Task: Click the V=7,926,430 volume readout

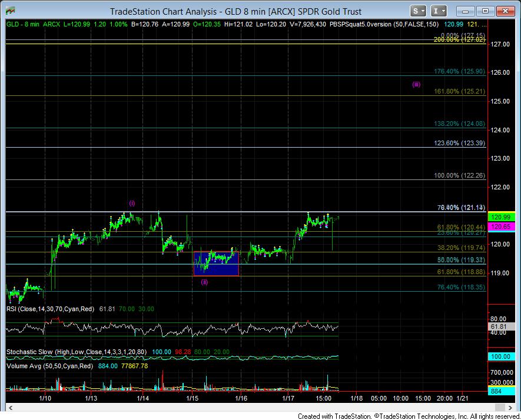Action: coord(308,24)
